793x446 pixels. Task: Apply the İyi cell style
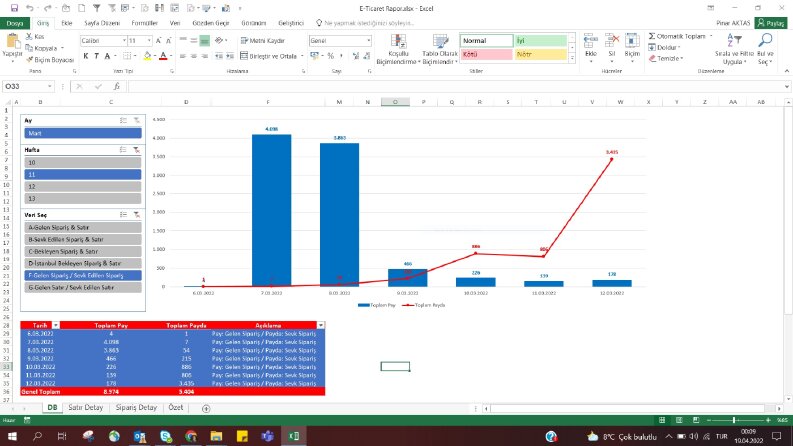pyautogui.click(x=541, y=40)
